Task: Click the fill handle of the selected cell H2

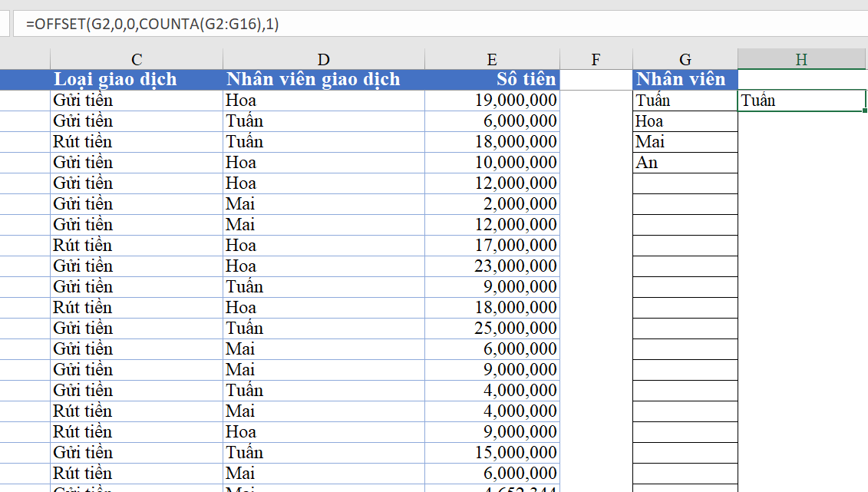Action: tap(865, 111)
